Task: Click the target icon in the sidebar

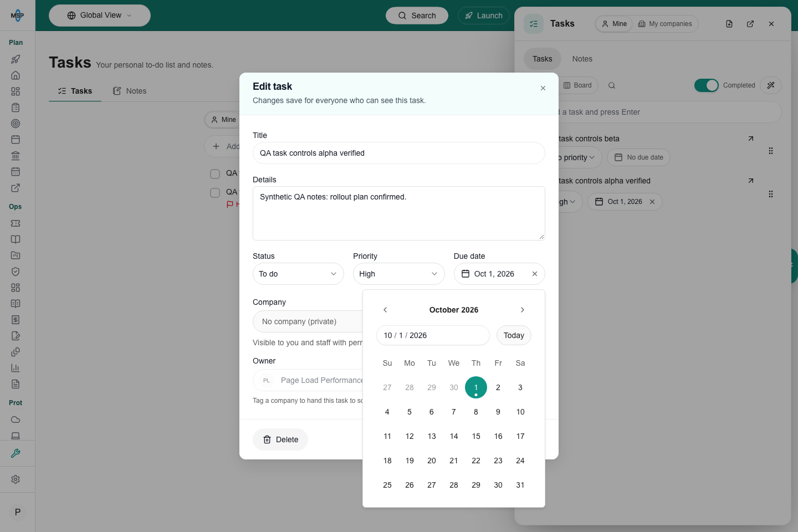Action: point(16,124)
